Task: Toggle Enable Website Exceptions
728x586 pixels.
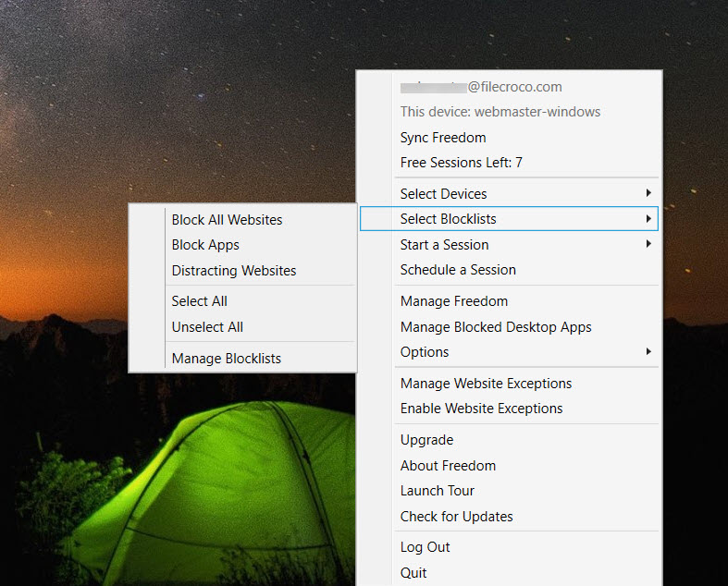Action: tap(509, 409)
